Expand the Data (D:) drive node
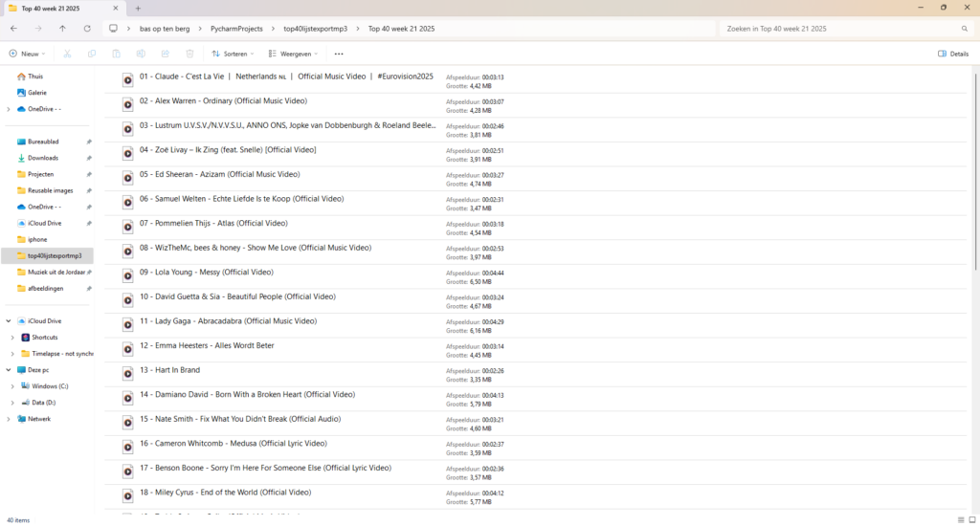 (x=12, y=403)
